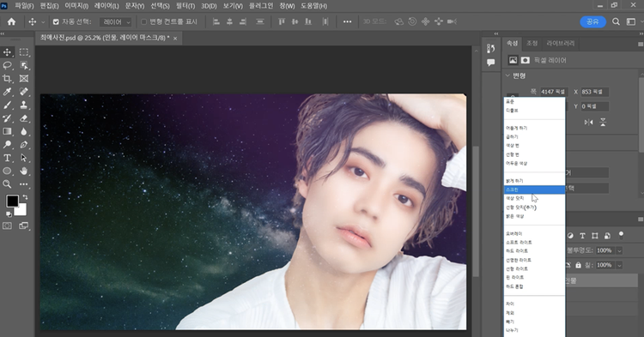
Task: Click the 공유 share button
Action: [592, 21]
